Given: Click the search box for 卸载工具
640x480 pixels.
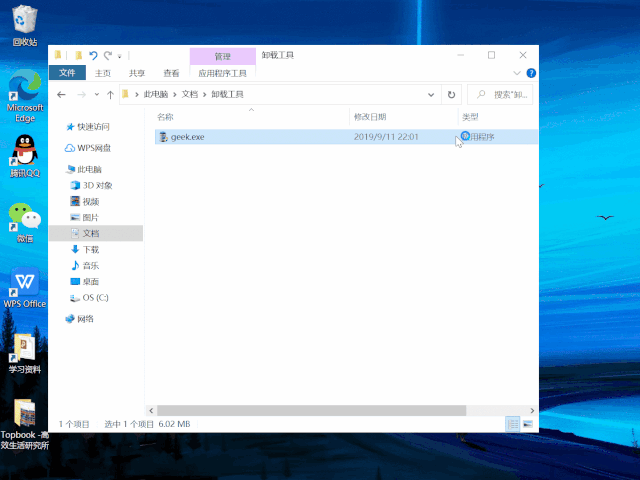Looking at the screenshot, I should tap(500, 95).
